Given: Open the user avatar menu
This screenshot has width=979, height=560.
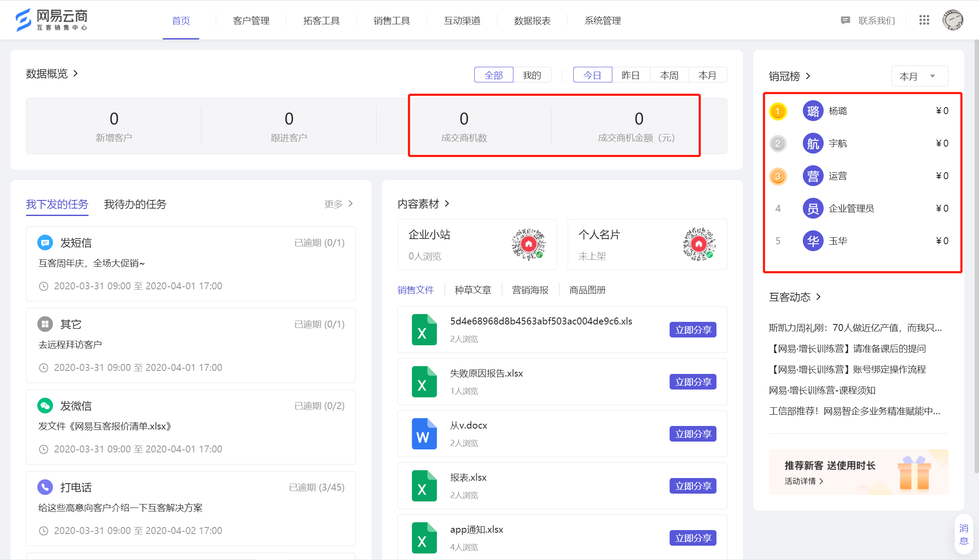Looking at the screenshot, I should coord(953,20).
